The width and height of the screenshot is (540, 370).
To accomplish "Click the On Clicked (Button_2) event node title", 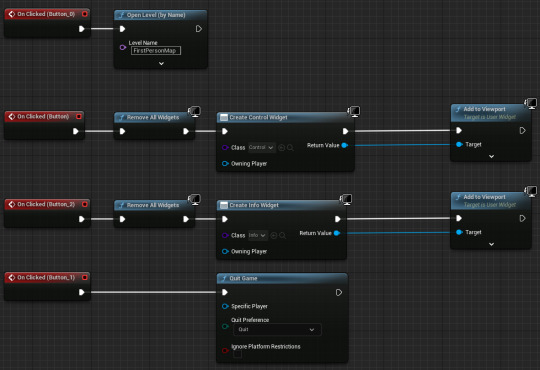I will click(x=46, y=204).
